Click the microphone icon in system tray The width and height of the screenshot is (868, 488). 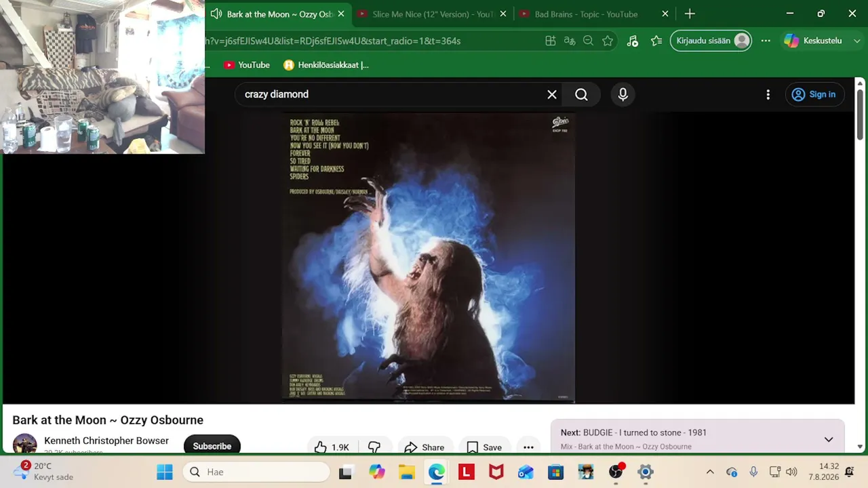pos(753,472)
